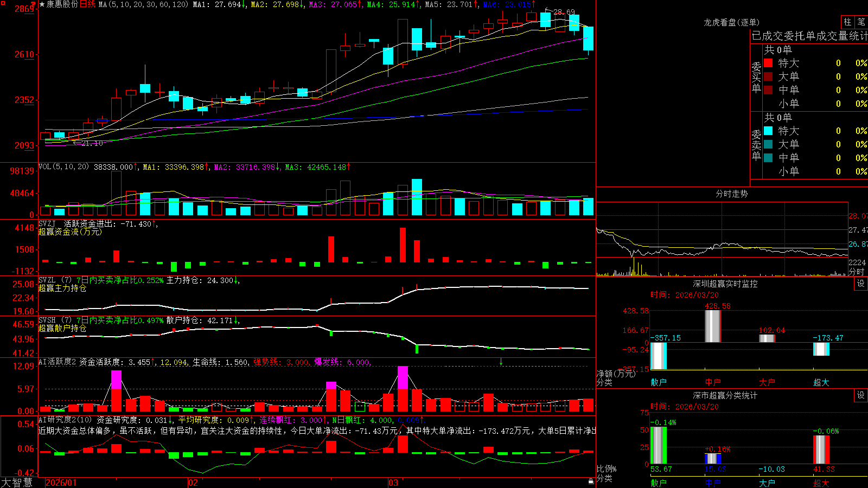Click the 已成交委托单成交量统计 header

click(809, 36)
